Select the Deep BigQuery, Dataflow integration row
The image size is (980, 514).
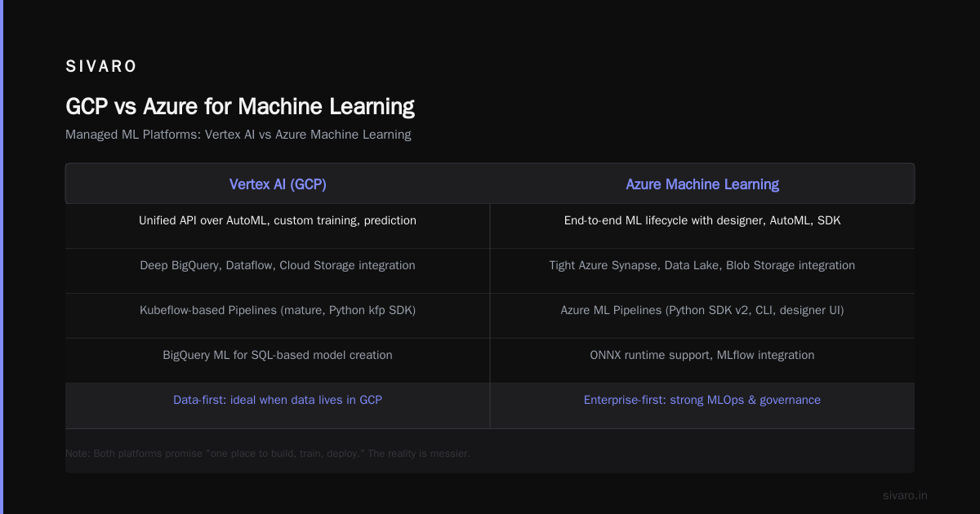pos(278,265)
